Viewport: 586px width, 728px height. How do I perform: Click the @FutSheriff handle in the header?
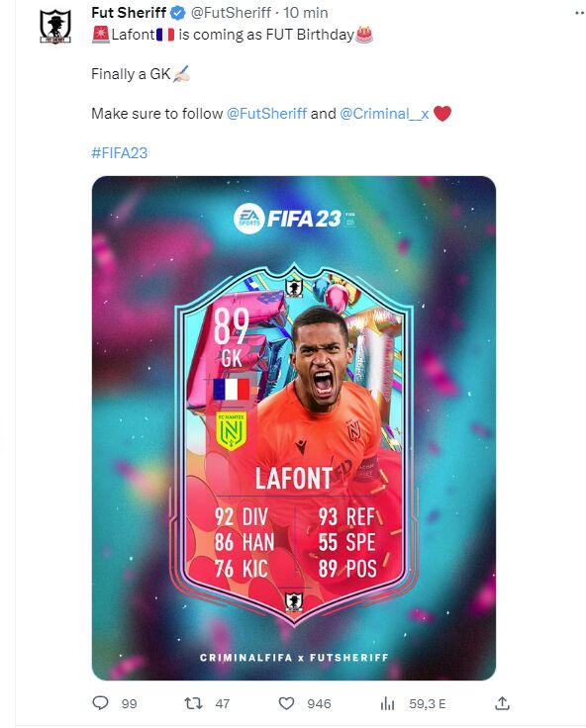point(231,13)
